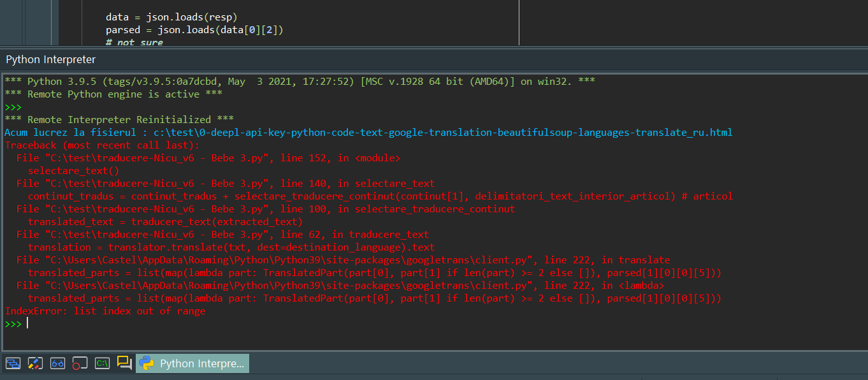Click the traceback line for traducere_text at line 62
The width and height of the screenshot is (868, 380).
coord(217,234)
